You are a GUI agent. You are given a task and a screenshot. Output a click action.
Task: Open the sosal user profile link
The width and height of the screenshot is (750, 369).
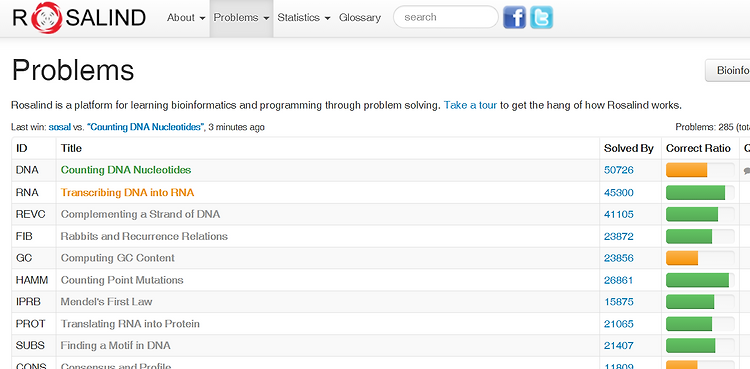59,127
